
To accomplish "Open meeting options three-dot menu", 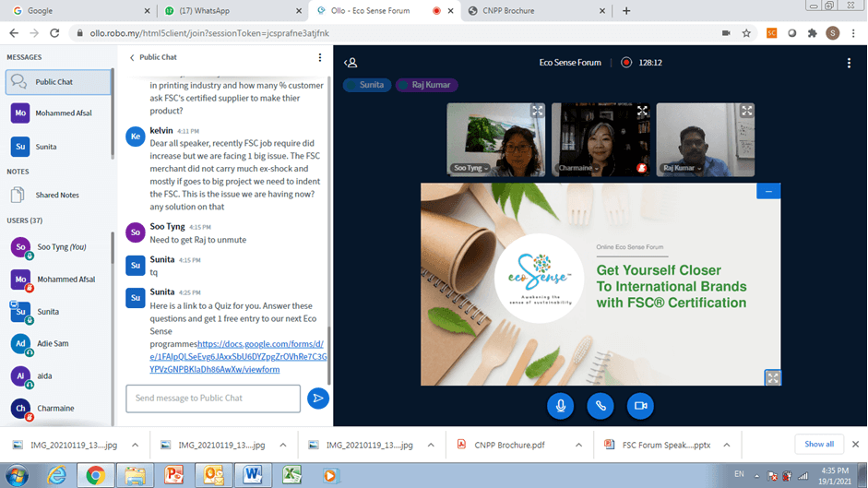I will (849, 63).
